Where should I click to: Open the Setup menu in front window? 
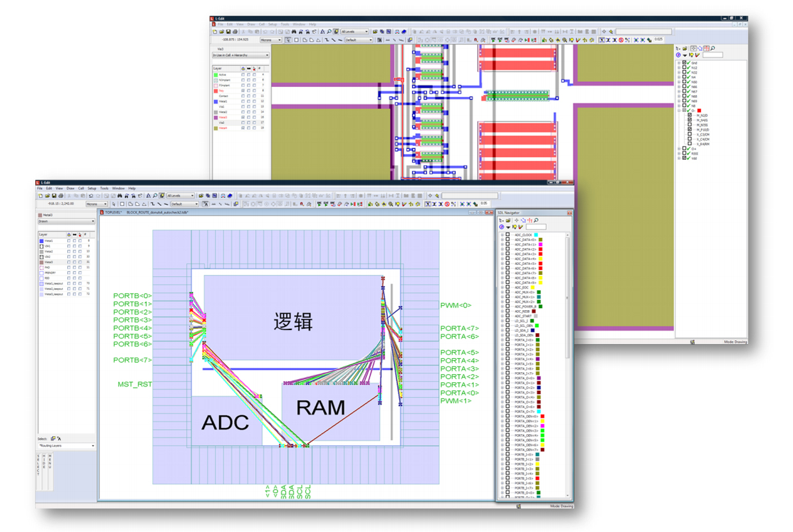pos(91,189)
